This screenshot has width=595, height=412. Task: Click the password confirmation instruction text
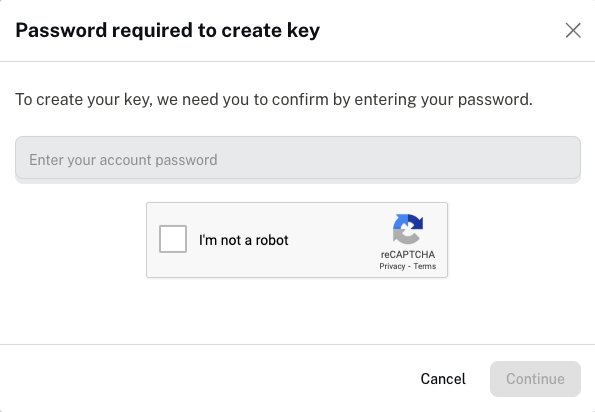(274, 99)
